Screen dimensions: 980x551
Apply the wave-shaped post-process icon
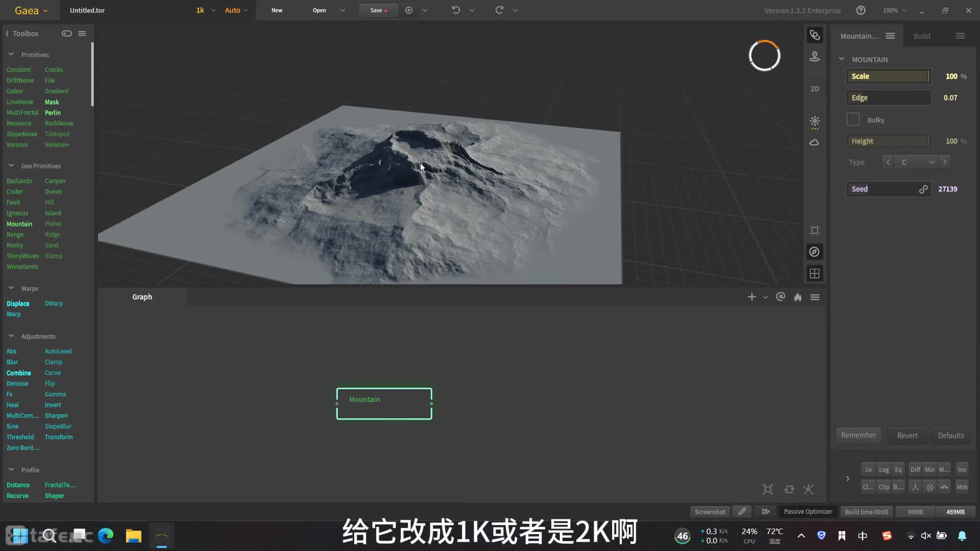(x=944, y=487)
